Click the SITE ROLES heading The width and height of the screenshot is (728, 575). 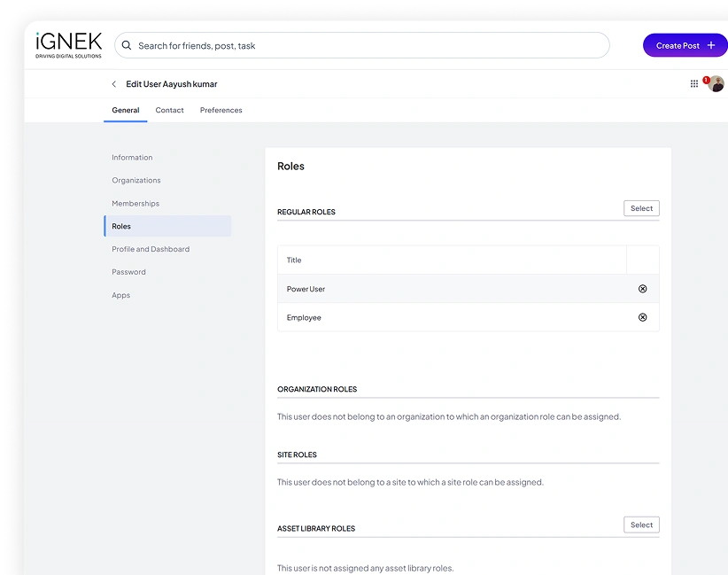297,455
